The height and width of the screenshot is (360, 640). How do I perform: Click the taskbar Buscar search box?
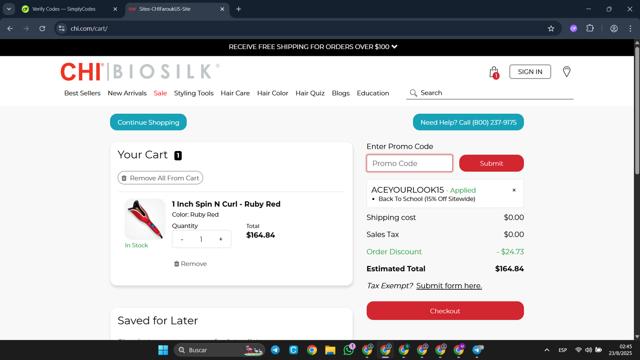click(x=220, y=350)
